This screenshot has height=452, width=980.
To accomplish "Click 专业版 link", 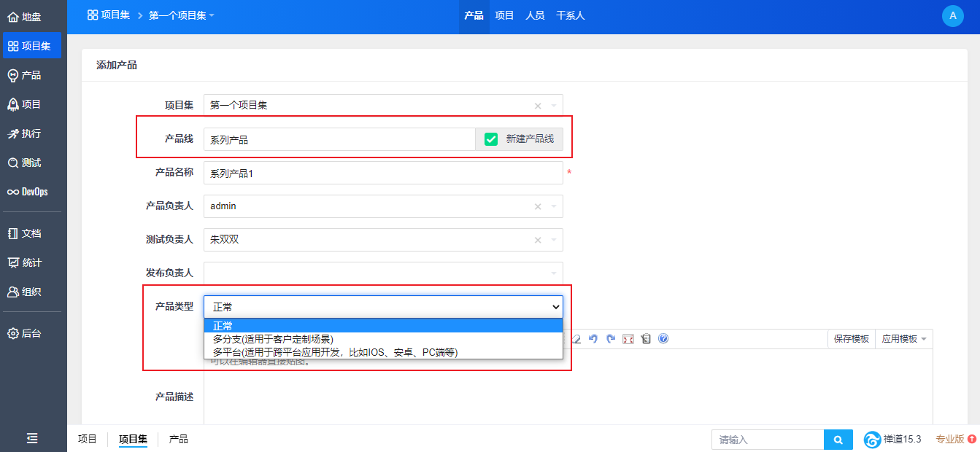I will (950, 439).
